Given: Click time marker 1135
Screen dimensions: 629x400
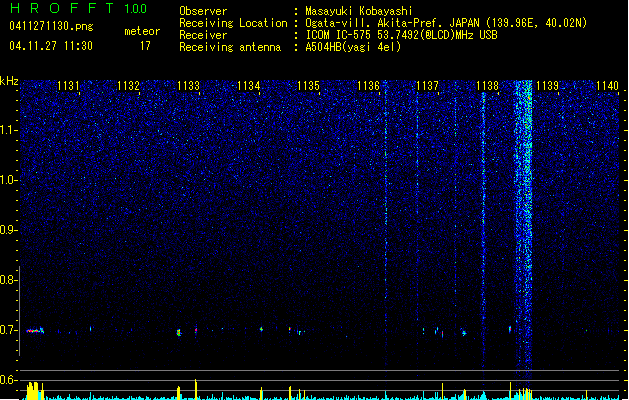Looking at the screenshot, I should pyautogui.click(x=308, y=86).
